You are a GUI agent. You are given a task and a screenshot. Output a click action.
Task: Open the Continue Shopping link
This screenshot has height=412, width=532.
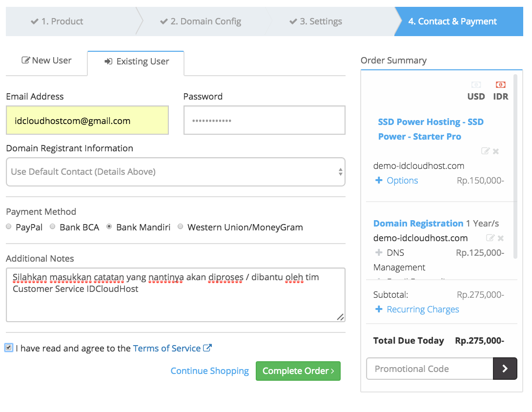[x=209, y=371]
